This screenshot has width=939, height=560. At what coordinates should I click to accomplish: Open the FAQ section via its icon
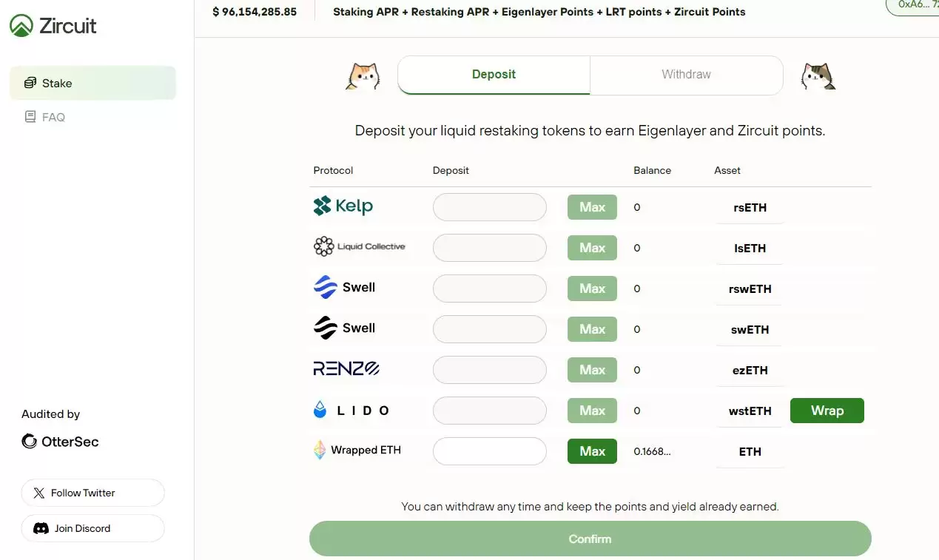click(30, 117)
